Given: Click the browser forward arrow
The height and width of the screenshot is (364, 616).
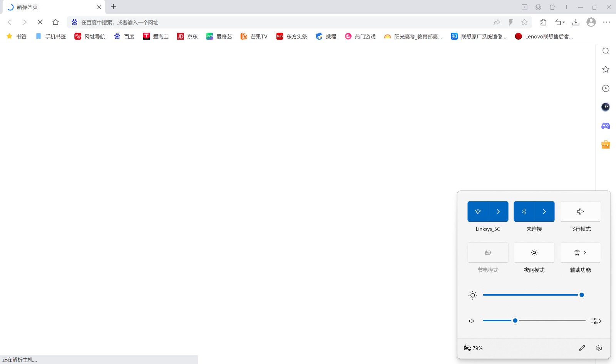Looking at the screenshot, I should tap(25, 22).
